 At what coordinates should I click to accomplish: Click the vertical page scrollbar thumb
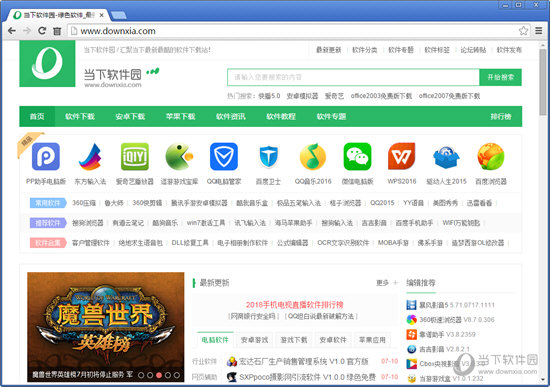543,82
